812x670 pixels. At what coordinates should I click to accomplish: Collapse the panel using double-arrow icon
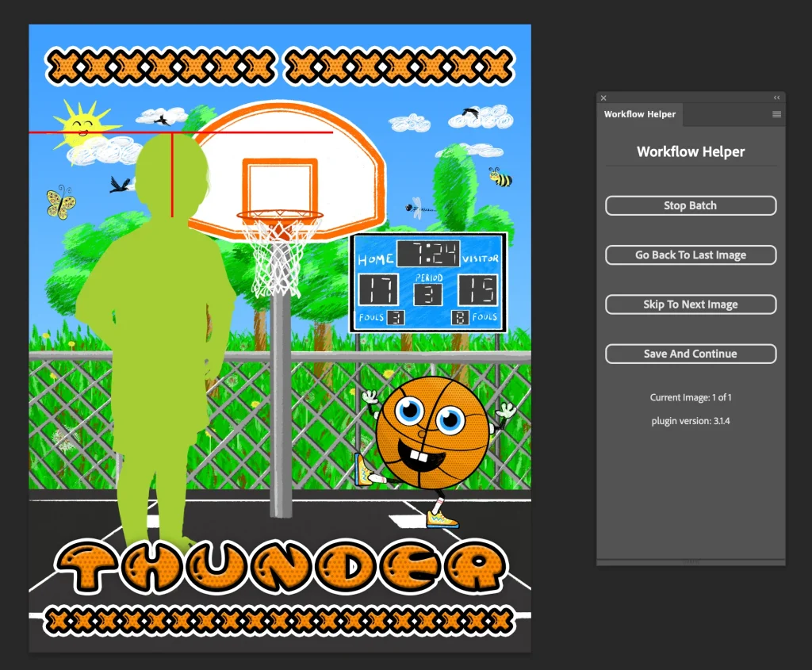click(776, 98)
